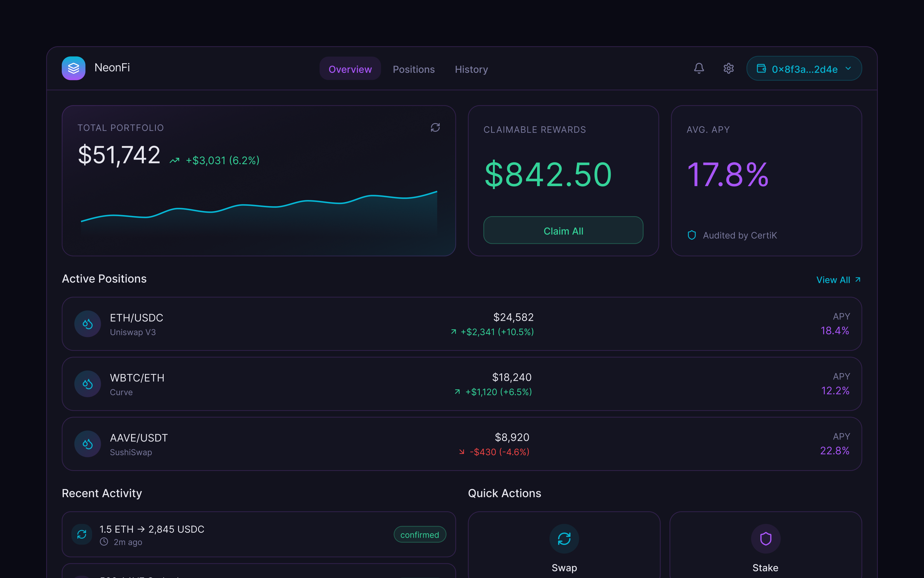Image resolution: width=924 pixels, height=578 pixels.
Task: Click the arrow icon next to View All
Action: click(x=858, y=280)
